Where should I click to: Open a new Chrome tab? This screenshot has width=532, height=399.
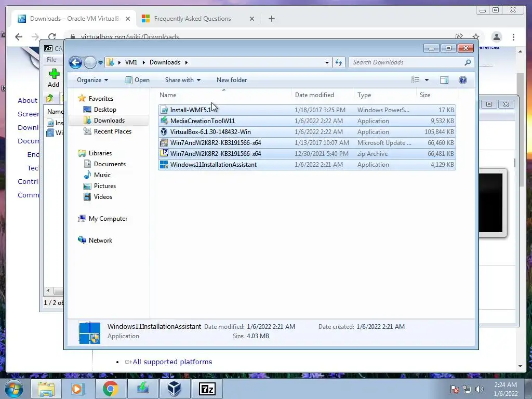click(271, 19)
